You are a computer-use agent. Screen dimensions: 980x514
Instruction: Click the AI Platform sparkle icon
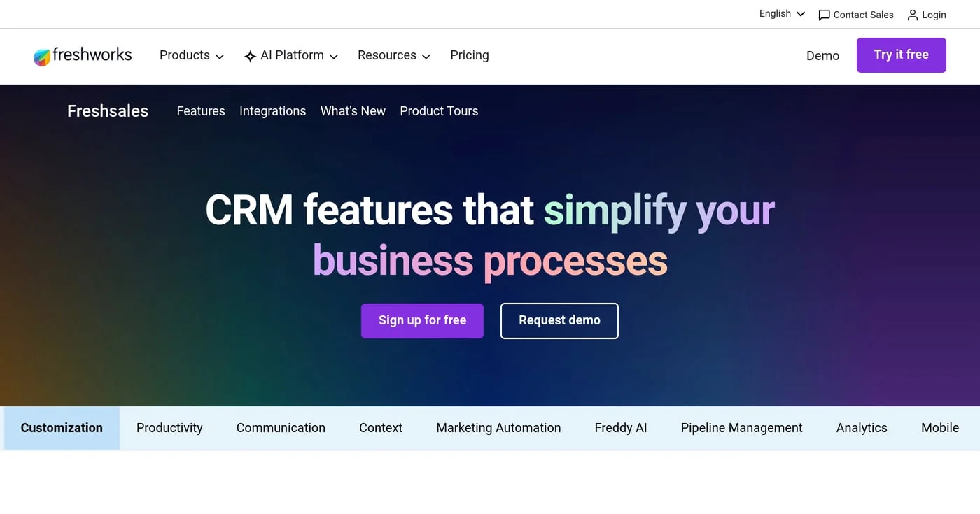coord(250,56)
